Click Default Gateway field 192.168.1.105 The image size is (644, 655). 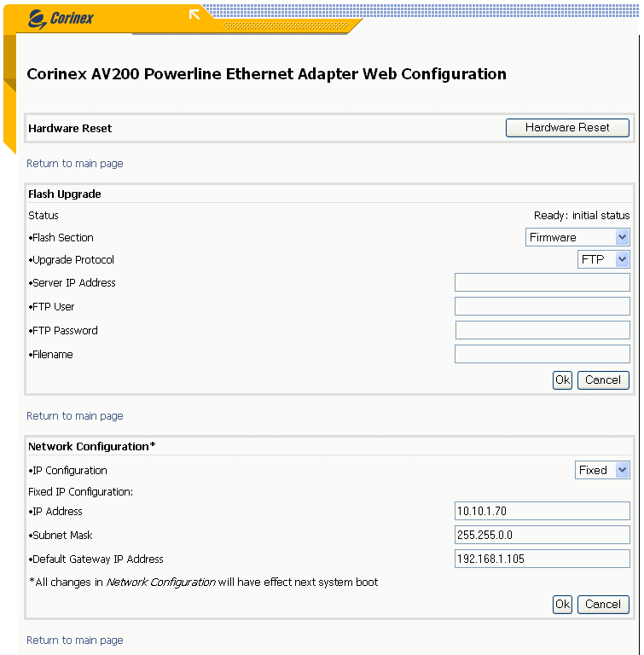(542, 559)
